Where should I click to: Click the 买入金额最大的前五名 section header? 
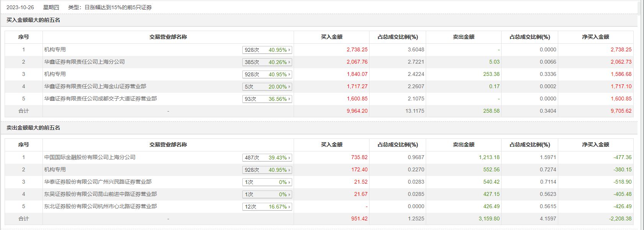pos(33,20)
